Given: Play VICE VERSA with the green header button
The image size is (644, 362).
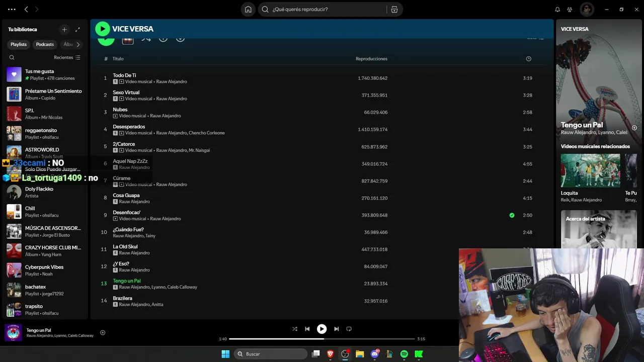Looking at the screenshot, I should click(x=103, y=29).
